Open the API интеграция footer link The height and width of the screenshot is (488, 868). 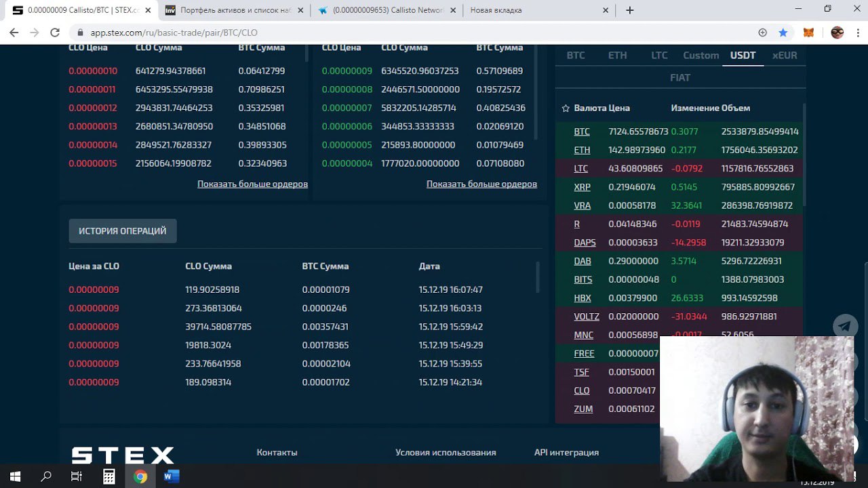coord(566,452)
